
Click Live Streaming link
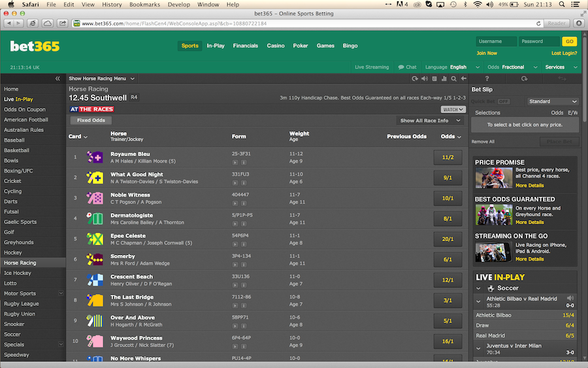(x=372, y=67)
